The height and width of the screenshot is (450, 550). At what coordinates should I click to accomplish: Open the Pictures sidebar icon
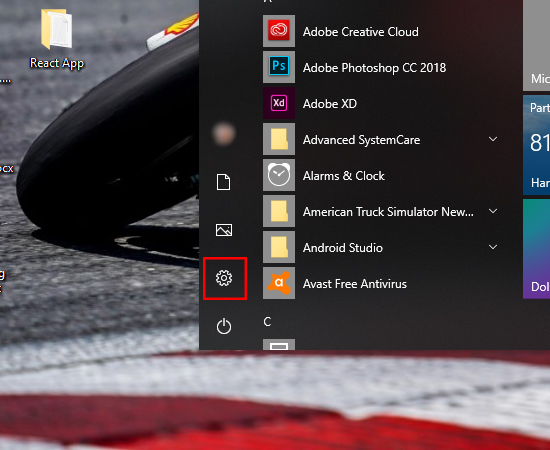pos(224,230)
